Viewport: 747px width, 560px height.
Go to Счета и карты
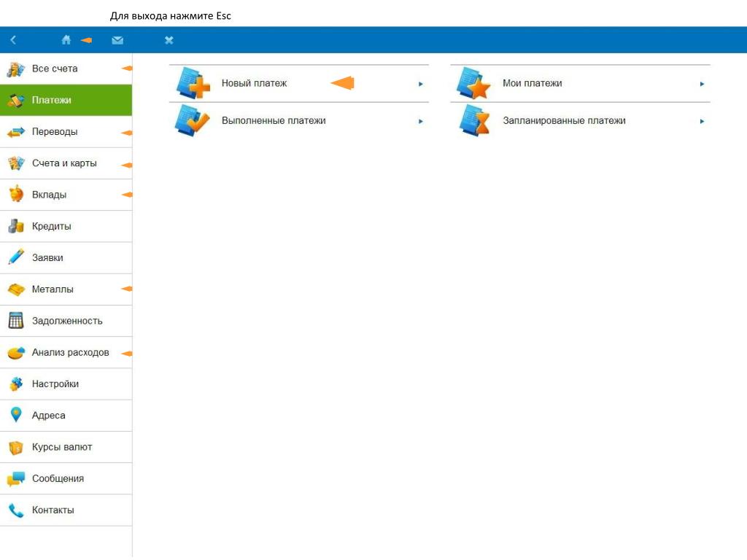tap(66, 163)
